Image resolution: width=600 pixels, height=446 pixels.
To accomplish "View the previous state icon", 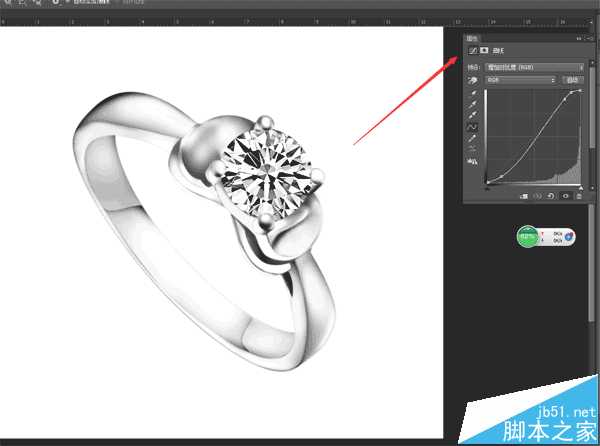I will click(x=537, y=196).
